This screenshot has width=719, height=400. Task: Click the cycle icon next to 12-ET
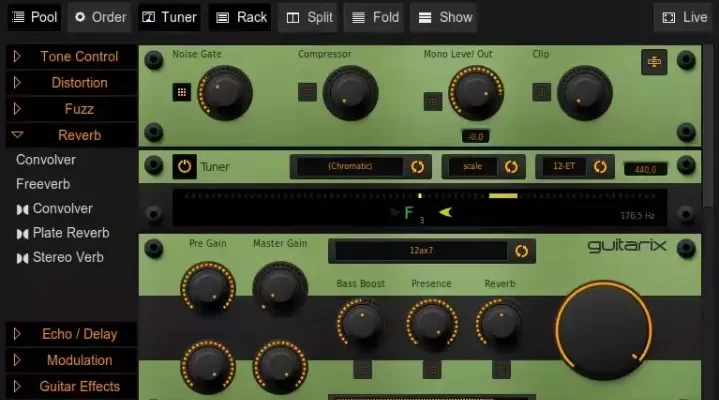(600, 166)
